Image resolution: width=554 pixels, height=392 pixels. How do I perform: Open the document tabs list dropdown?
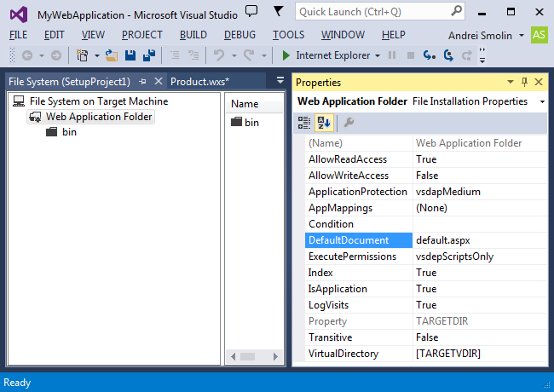pos(280,80)
